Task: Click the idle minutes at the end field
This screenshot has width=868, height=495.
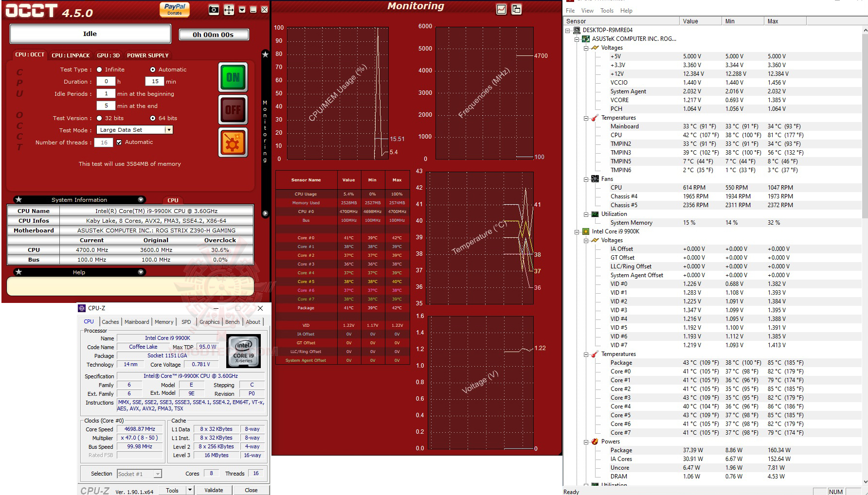Action: (106, 106)
